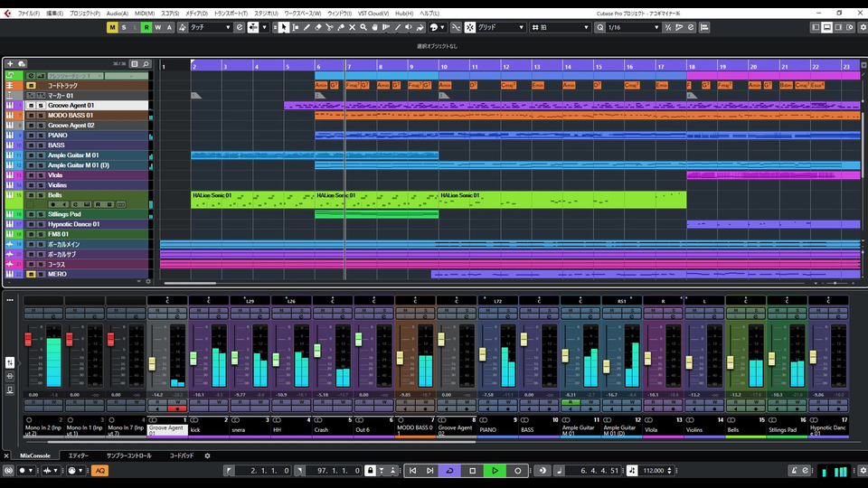The height and width of the screenshot is (488, 868).
Task: Open the 1/16 quantize preset dropdown
Action: [x=631, y=27]
